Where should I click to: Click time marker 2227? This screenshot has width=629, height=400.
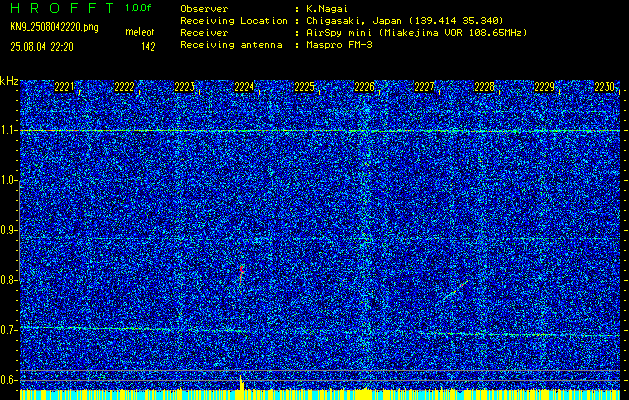(x=424, y=87)
